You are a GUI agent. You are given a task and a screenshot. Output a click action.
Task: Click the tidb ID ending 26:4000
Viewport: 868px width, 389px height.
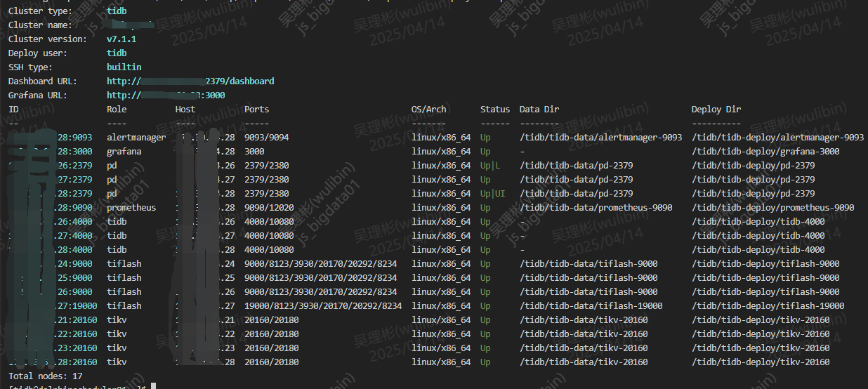(51, 222)
